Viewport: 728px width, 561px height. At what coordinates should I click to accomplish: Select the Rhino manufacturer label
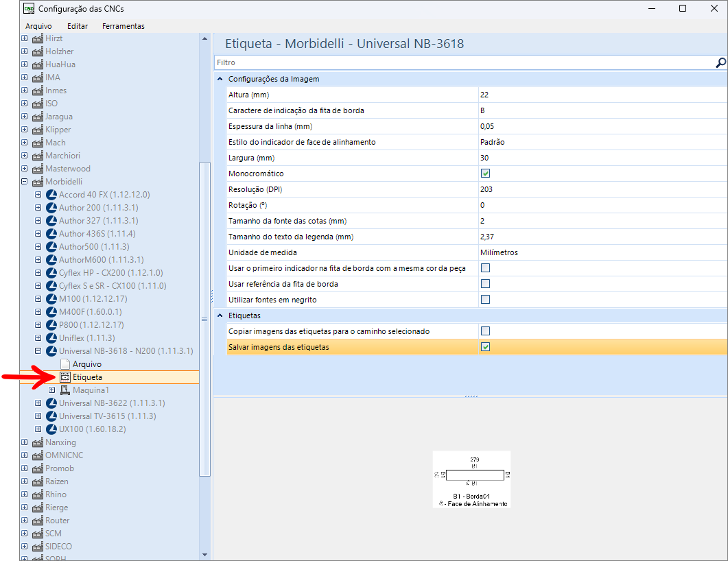(x=56, y=494)
